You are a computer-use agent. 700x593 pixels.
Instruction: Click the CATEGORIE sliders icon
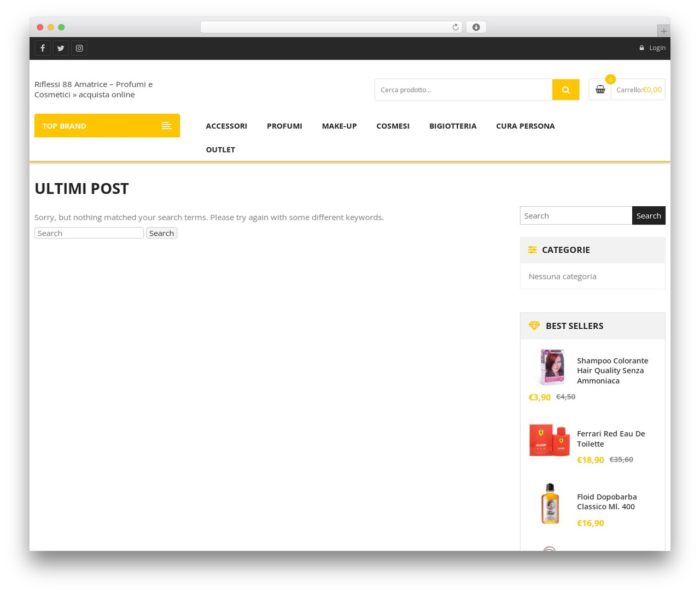(533, 250)
